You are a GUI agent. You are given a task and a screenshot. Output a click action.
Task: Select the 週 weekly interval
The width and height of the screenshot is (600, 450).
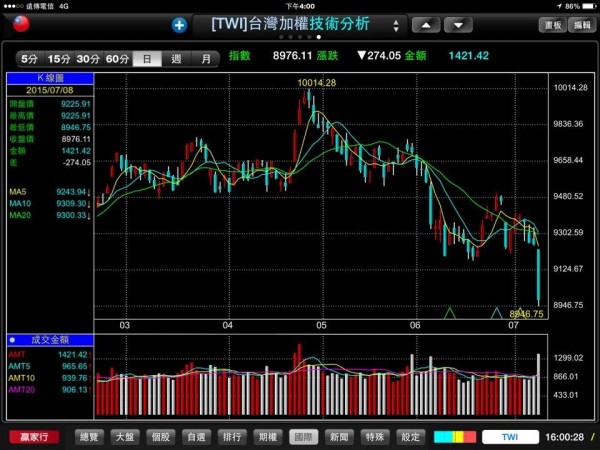click(176, 59)
